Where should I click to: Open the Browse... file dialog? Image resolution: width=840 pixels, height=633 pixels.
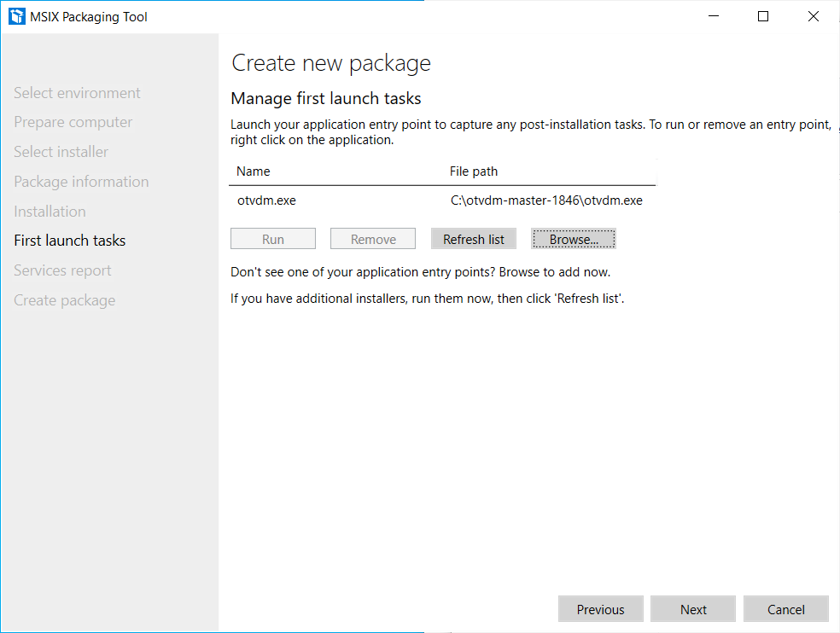tap(573, 239)
